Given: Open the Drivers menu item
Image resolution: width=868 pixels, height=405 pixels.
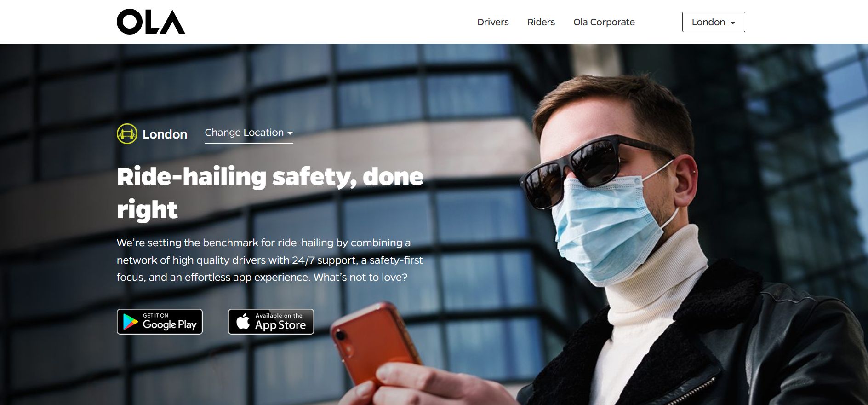Looking at the screenshot, I should 493,22.
